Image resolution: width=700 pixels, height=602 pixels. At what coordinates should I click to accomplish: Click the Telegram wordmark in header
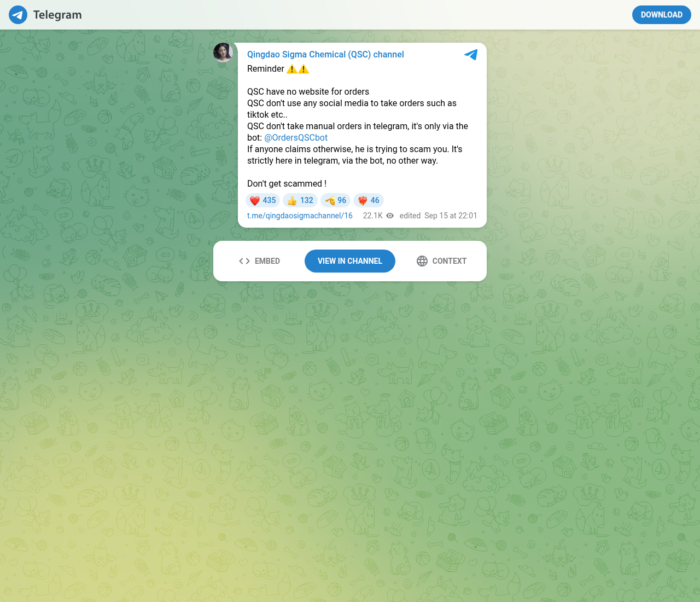(57, 15)
